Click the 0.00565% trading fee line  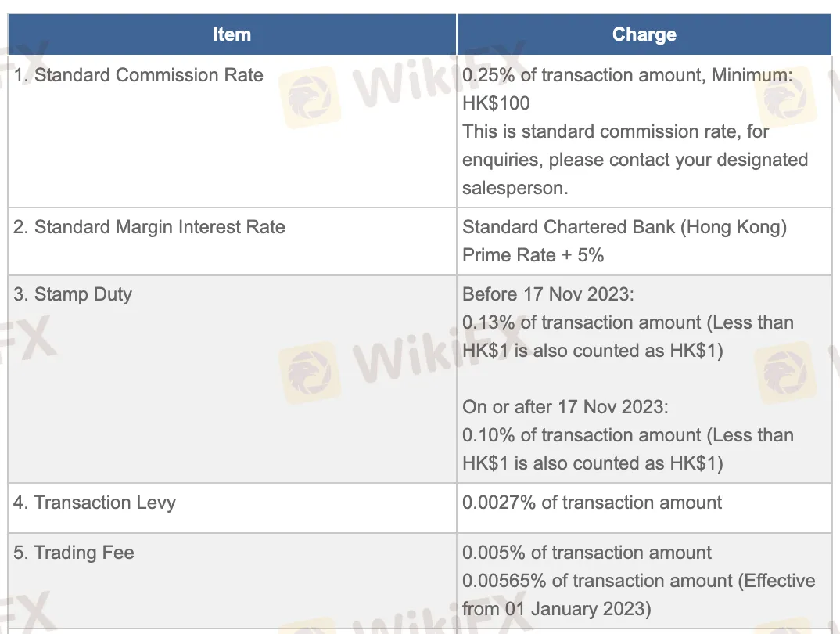pyautogui.click(x=638, y=581)
